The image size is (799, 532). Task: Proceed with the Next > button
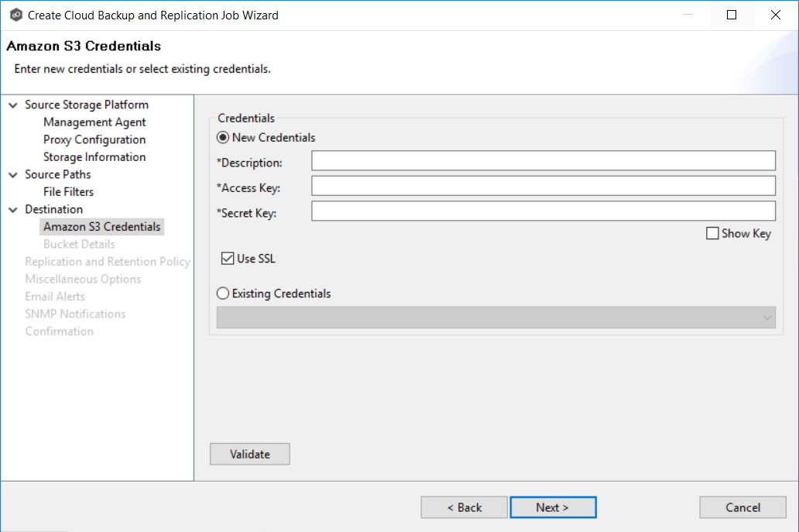(x=553, y=507)
